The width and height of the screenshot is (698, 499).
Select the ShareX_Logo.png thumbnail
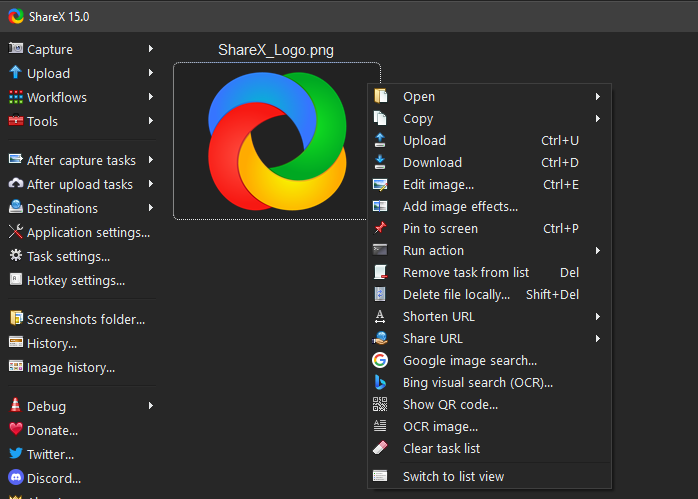coord(276,140)
